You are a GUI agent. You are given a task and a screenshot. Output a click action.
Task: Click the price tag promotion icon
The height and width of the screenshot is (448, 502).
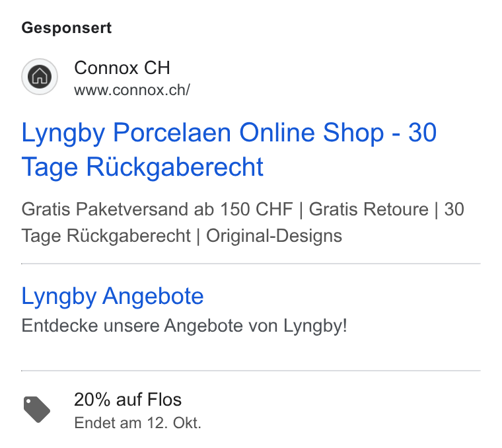click(x=37, y=409)
